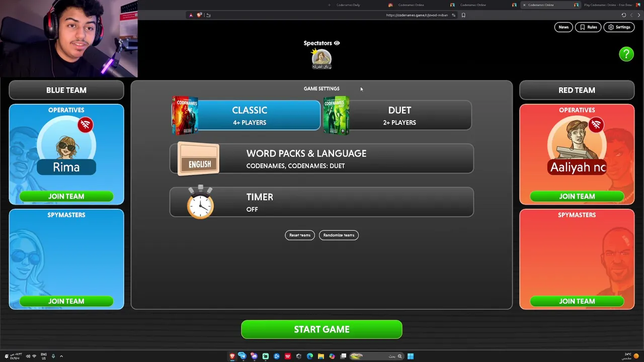Open WPS Office from the taskbar
The width and height of the screenshot is (644, 362).
288,356
